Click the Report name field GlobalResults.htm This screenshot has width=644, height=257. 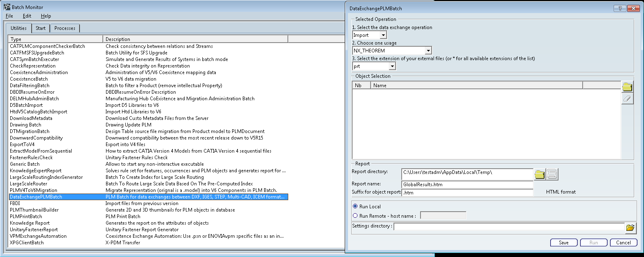(x=467, y=185)
